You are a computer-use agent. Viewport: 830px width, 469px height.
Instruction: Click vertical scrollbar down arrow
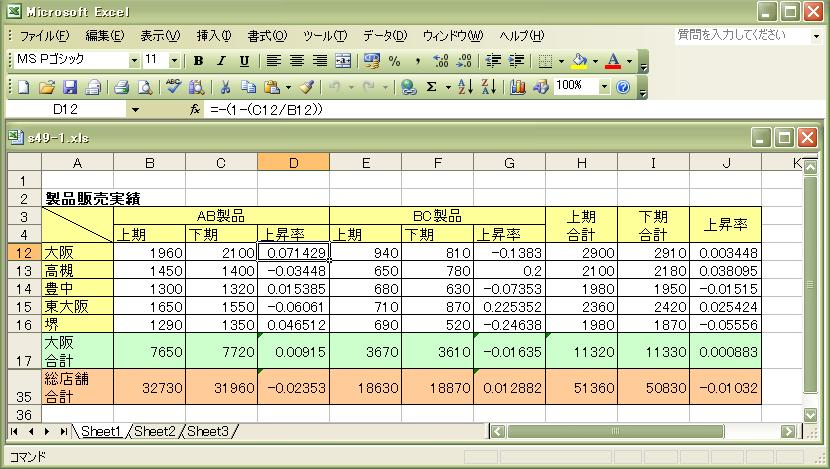[x=810, y=414]
